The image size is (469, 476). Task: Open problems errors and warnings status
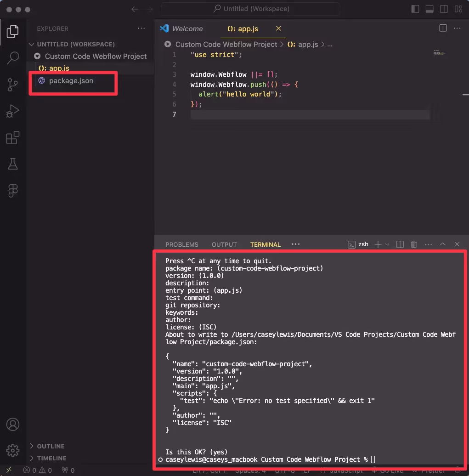pyautogui.click(x=38, y=470)
